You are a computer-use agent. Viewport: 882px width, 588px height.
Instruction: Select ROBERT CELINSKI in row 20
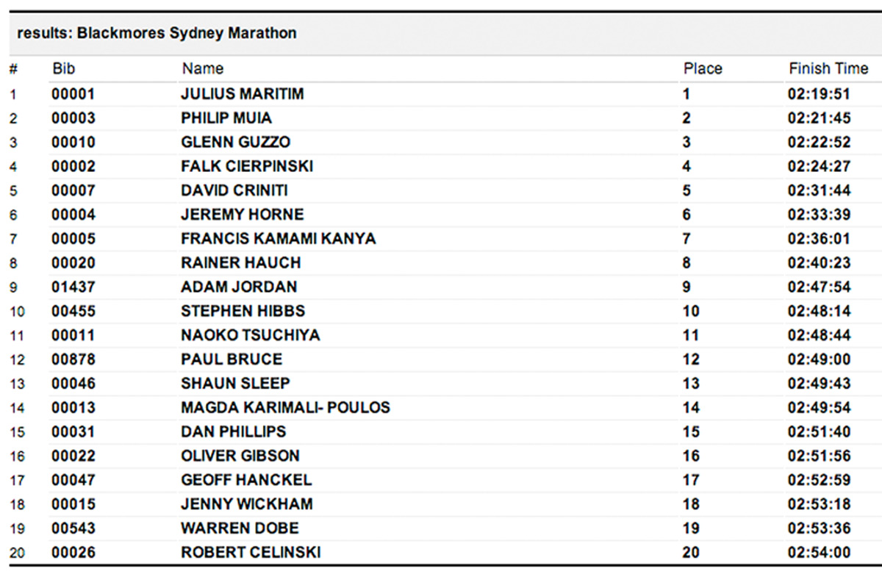(x=251, y=553)
